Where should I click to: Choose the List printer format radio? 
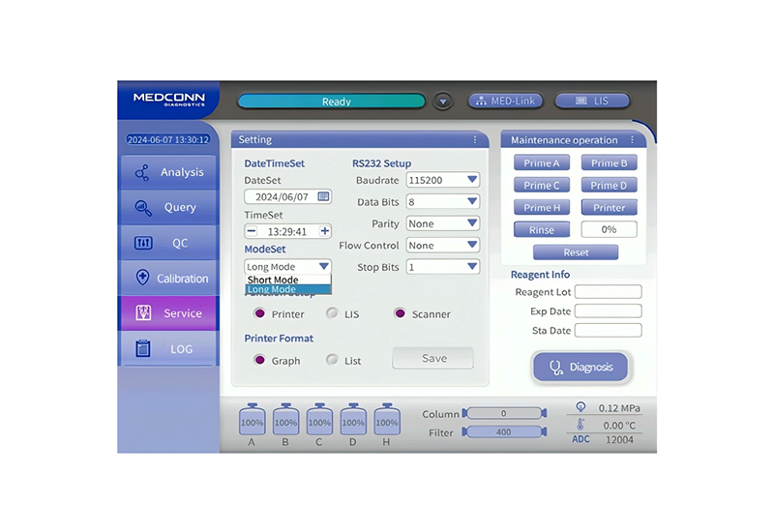pyautogui.click(x=332, y=360)
